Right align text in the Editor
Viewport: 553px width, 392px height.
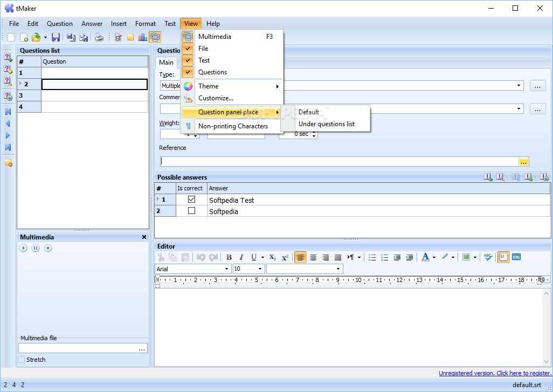point(325,257)
